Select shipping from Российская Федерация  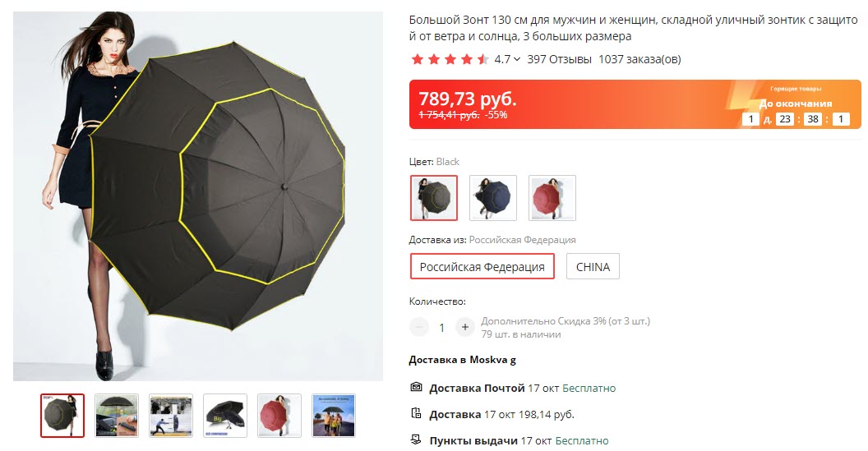482,267
